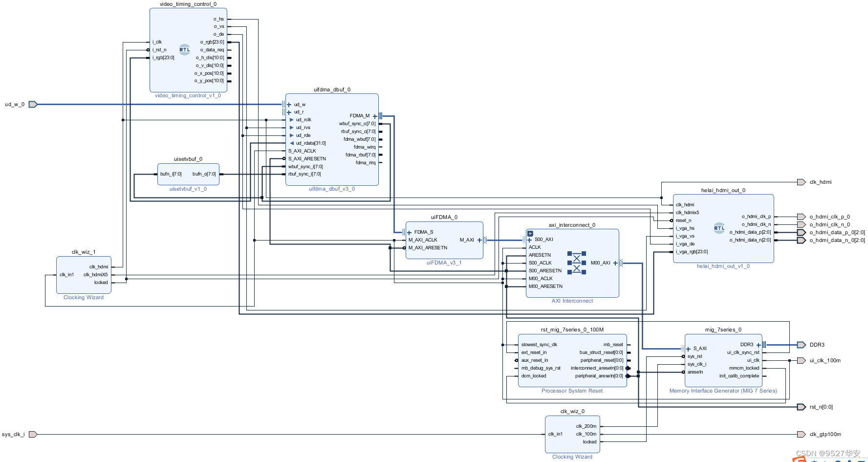This screenshot has height=462, width=868.
Task: Click the RTL icon in video_timing_control_0 block
Action: point(184,50)
